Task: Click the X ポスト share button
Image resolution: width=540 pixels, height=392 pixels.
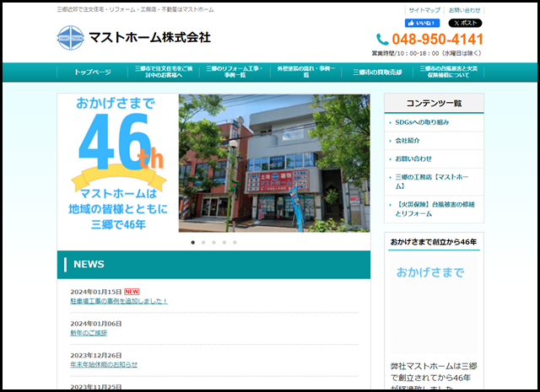Action: 465,23
